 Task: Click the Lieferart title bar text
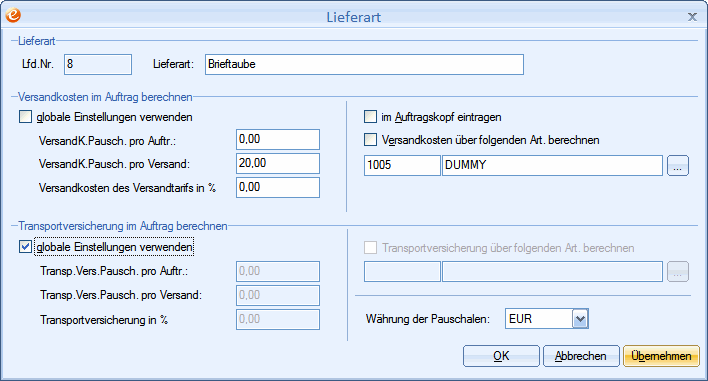point(354,17)
